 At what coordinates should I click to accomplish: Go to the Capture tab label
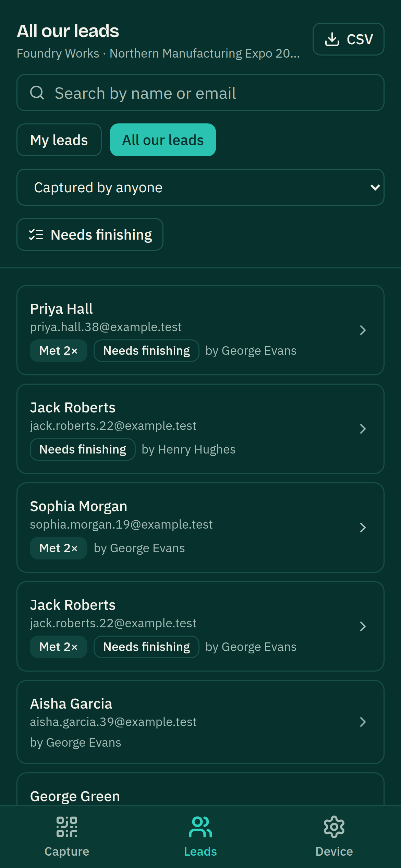[x=67, y=852]
